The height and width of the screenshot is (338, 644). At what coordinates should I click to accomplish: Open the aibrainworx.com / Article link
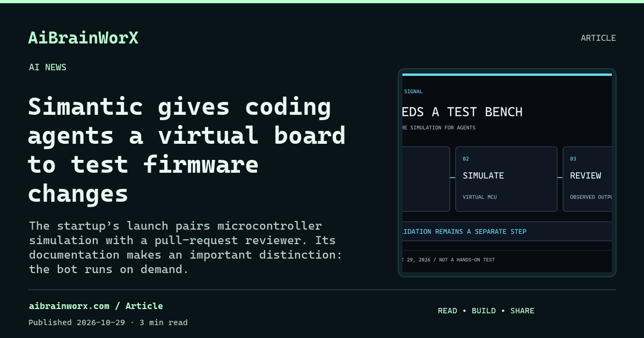click(x=96, y=306)
